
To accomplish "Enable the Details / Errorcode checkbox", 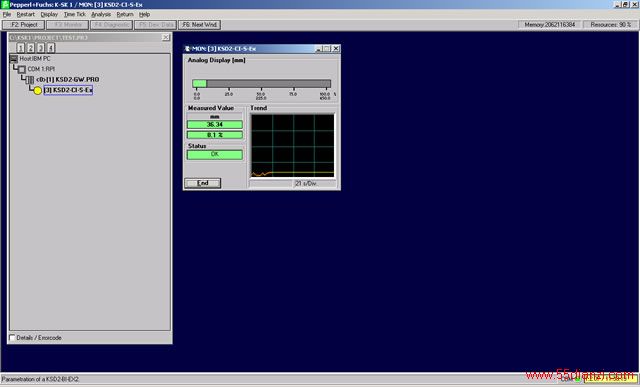I will click(x=12, y=338).
